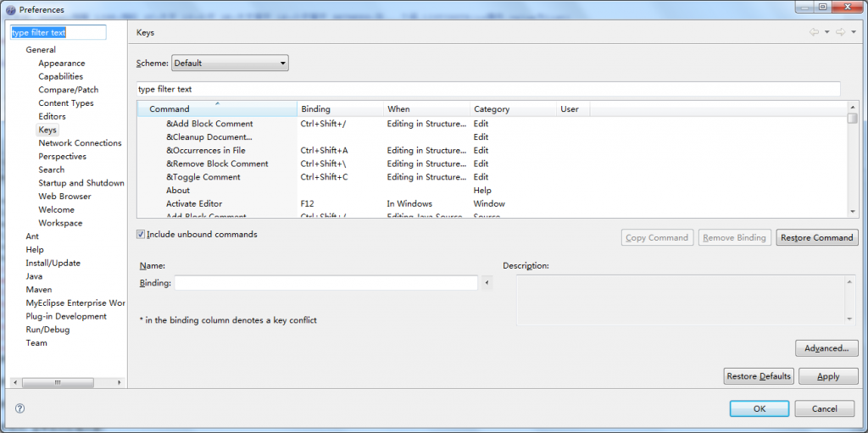Select Help in the preferences tree

point(35,249)
